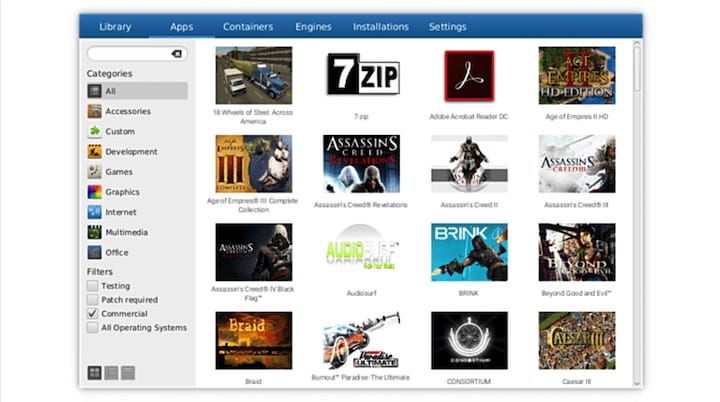720x402 pixels.
Task: Click the 'Audiosurf' caption text
Action: (361, 293)
